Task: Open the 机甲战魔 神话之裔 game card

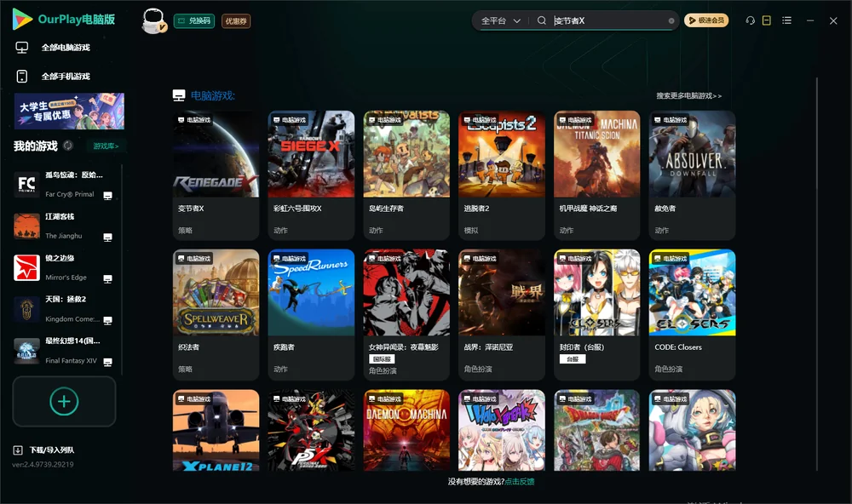Action: tap(596, 175)
